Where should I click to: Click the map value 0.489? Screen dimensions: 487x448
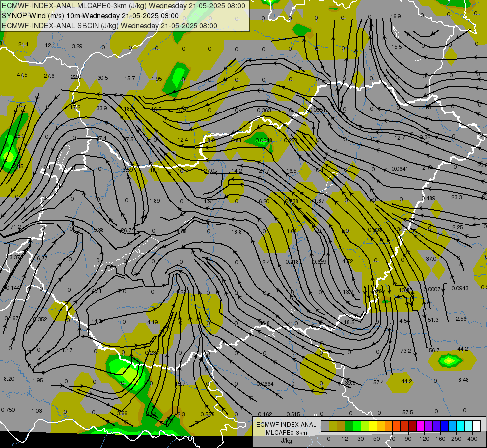(429, 198)
